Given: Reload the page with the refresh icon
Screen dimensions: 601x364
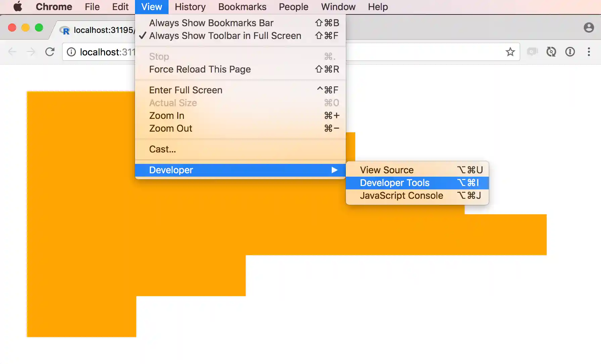Looking at the screenshot, I should (x=50, y=52).
